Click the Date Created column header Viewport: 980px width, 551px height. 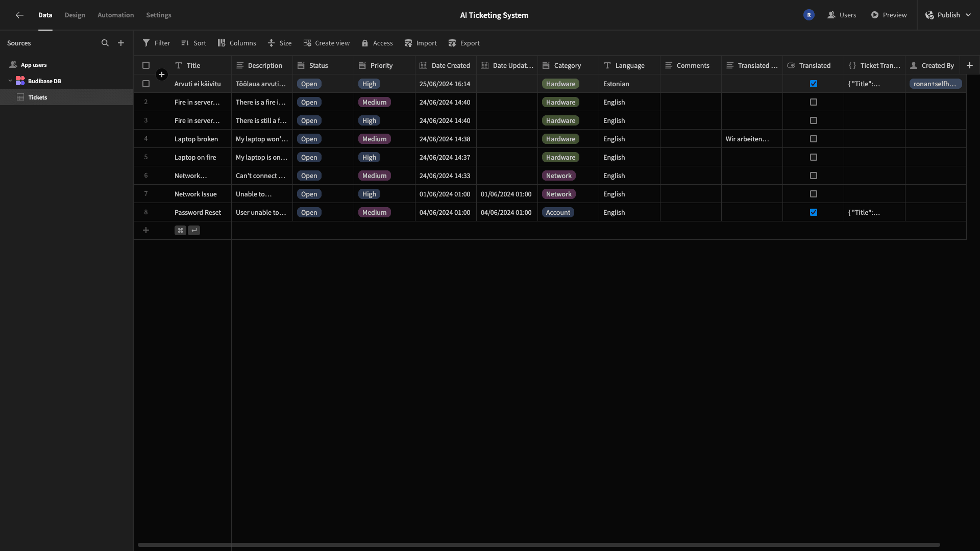point(446,65)
